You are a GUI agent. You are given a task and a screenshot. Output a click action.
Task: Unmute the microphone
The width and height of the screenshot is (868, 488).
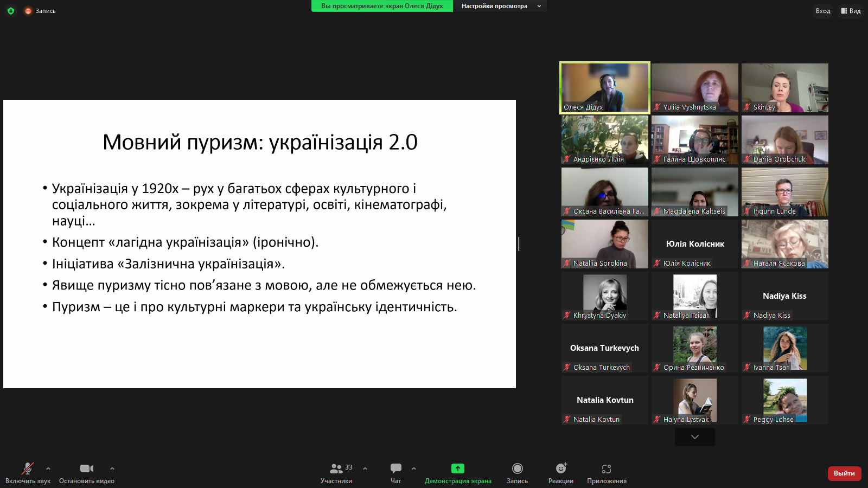tap(27, 469)
